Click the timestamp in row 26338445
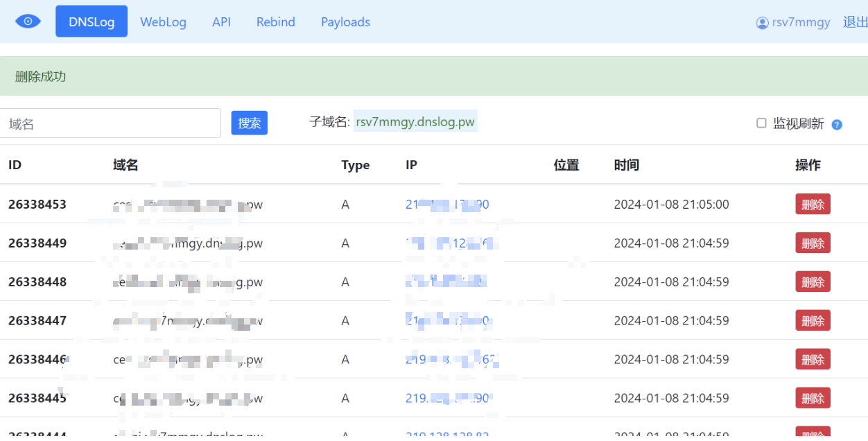Screen dimensions: 868x441 pos(671,399)
